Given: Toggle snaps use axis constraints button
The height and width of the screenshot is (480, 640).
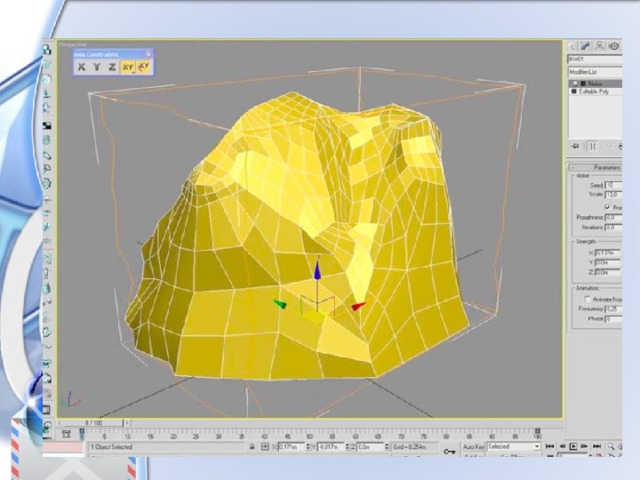Looking at the screenshot, I should [x=143, y=67].
